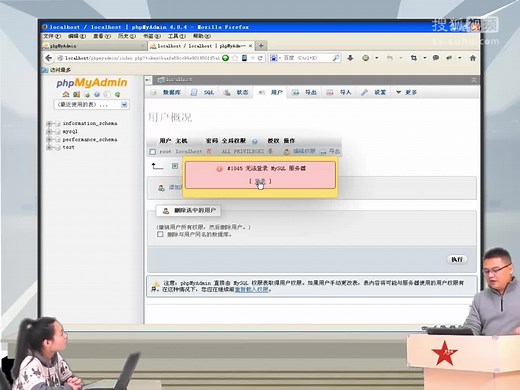Click the green reload navigation icon in sidebar

point(117,95)
